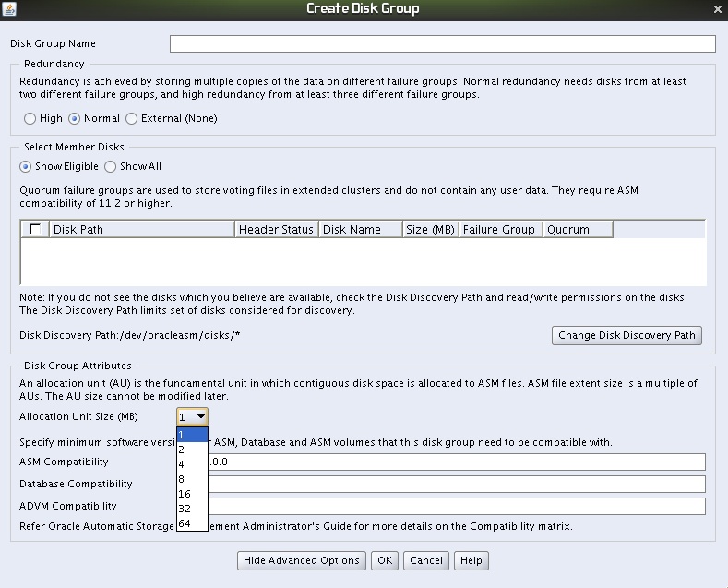Confirm with the OK button

tap(385, 560)
